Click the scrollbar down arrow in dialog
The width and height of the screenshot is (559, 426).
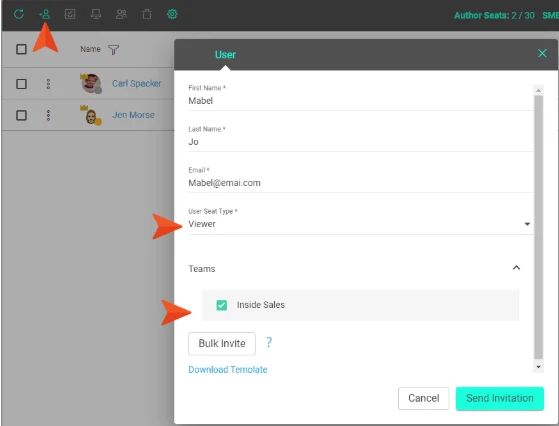tap(538, 367)
